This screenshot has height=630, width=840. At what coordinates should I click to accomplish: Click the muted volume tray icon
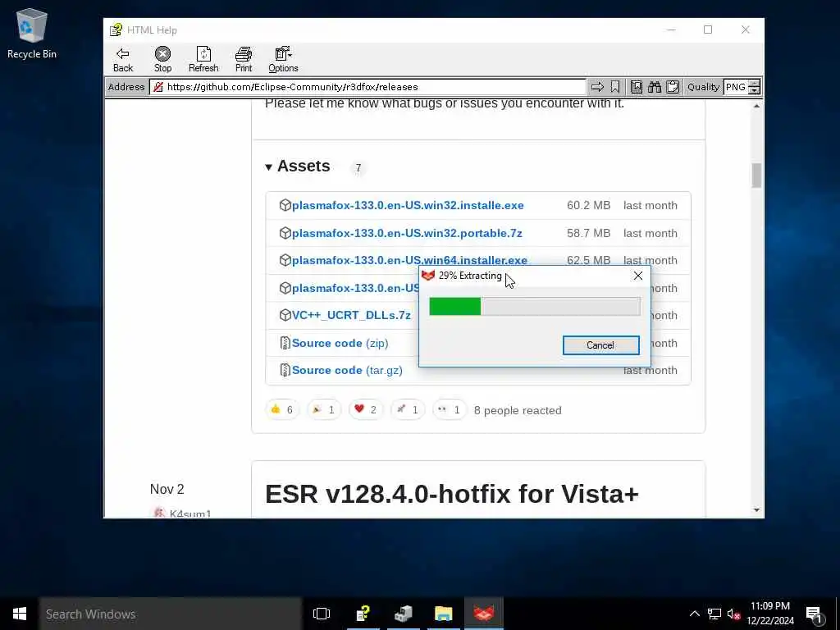(x=733, y=614)
